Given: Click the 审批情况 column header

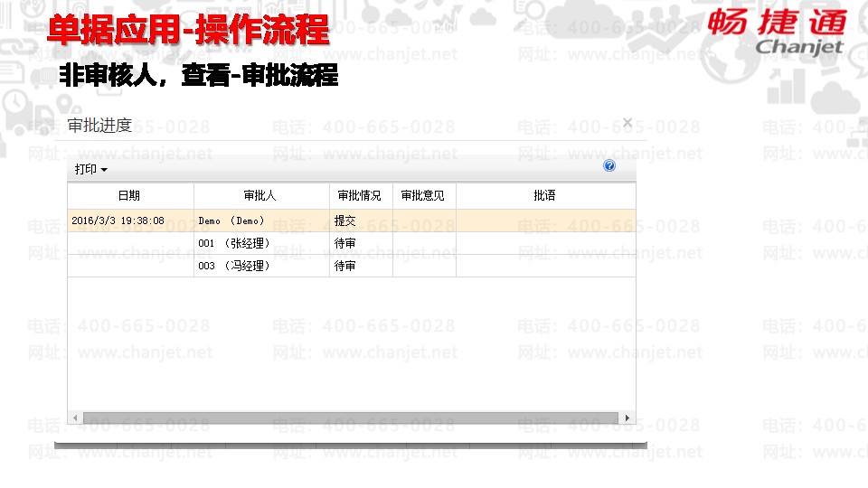Looking at the screenshot, I should click(361, 195).
